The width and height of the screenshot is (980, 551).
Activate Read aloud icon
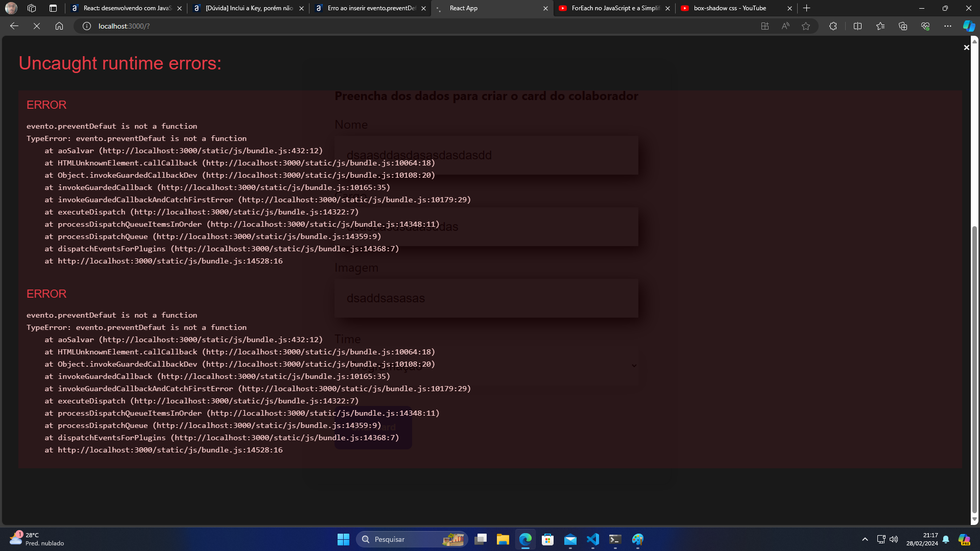coord(785,26)
